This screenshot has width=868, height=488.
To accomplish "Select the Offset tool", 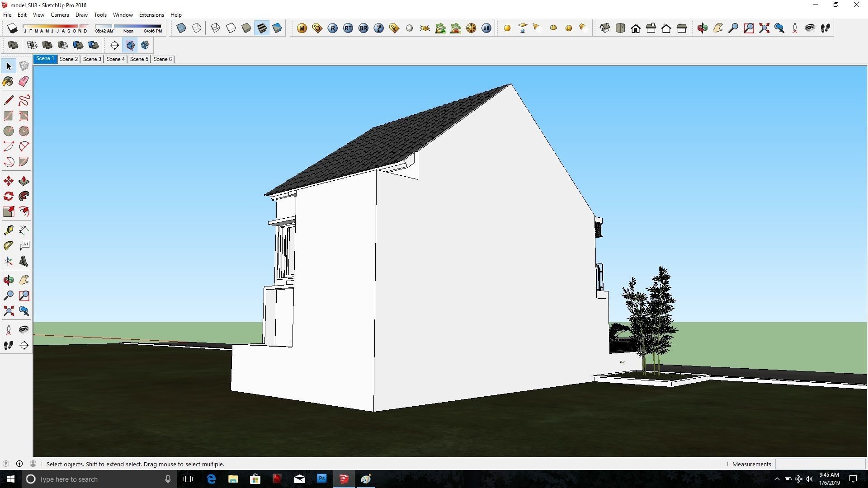I will click(x=24, y=211).
